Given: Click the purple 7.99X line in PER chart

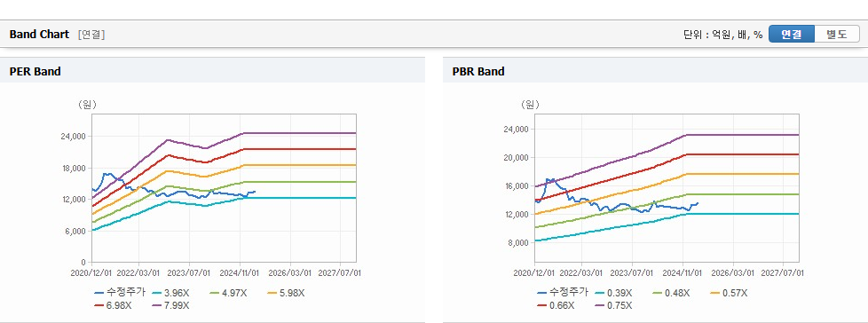Looking at the screenshot, I should click(x=299, y=133).
